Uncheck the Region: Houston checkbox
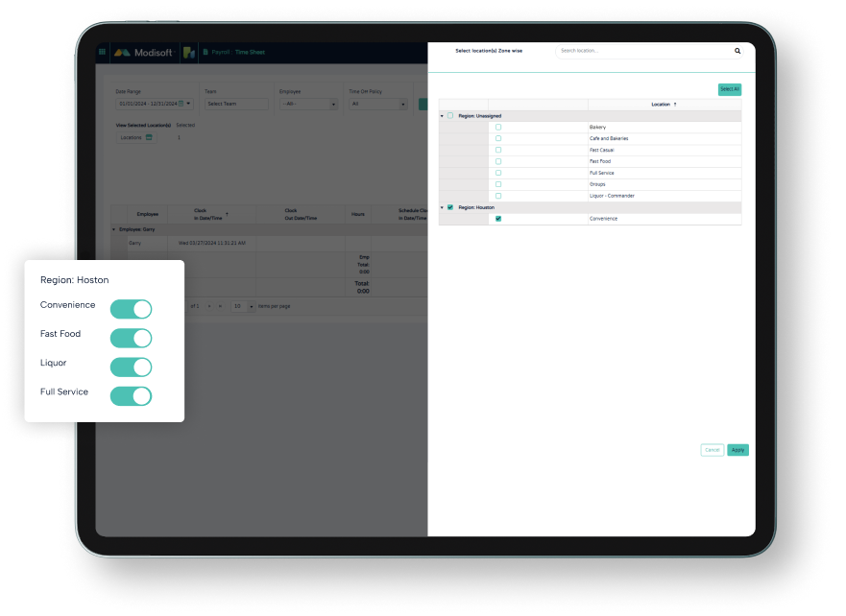 [x=450, y=207]
